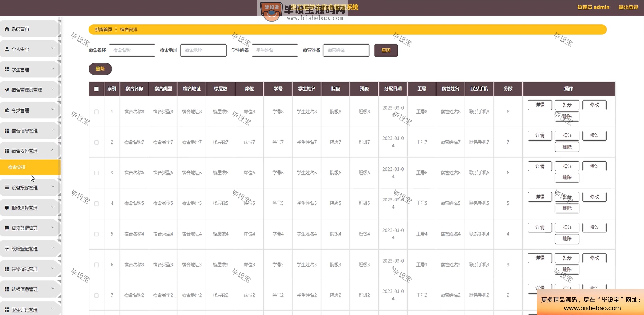Click the 查询 search button
Viewport: 644px width, 315px height.
click(386, 51)
